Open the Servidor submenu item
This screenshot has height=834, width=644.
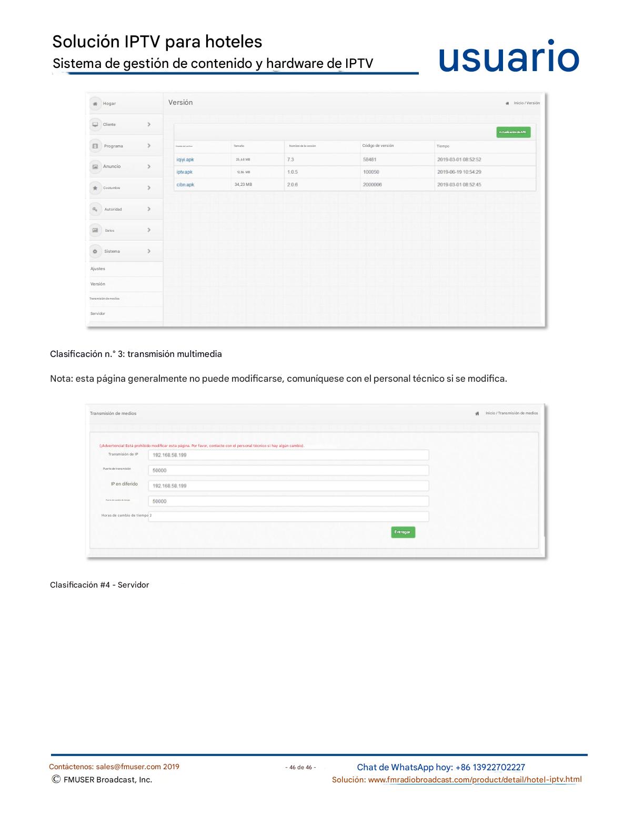pyautogui.click(x=98, y=314)
